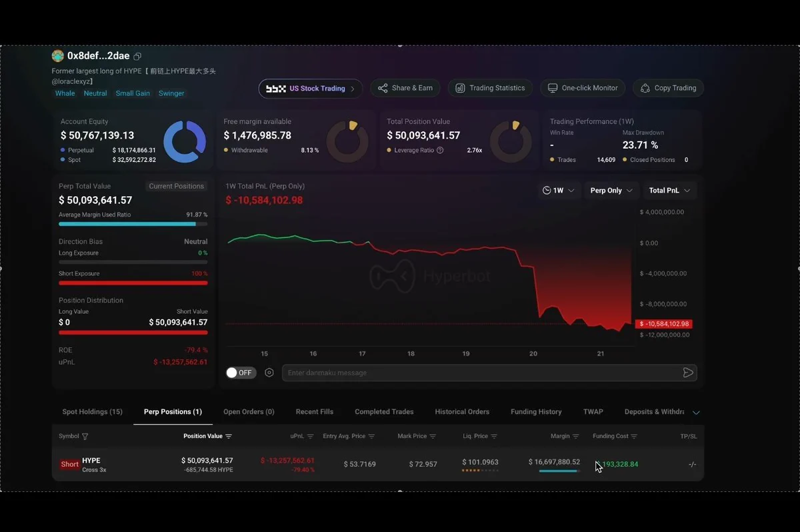Click the Whale tag

(x=65, y=93)
